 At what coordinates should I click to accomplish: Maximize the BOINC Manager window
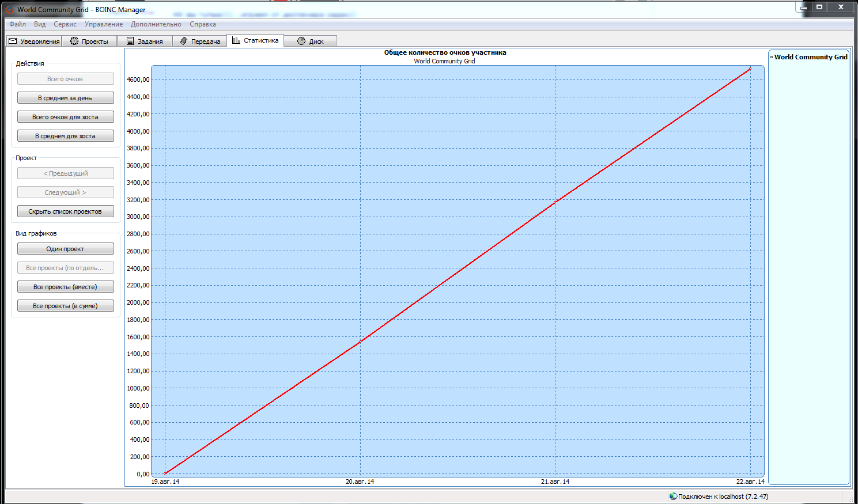click(819, 7)
